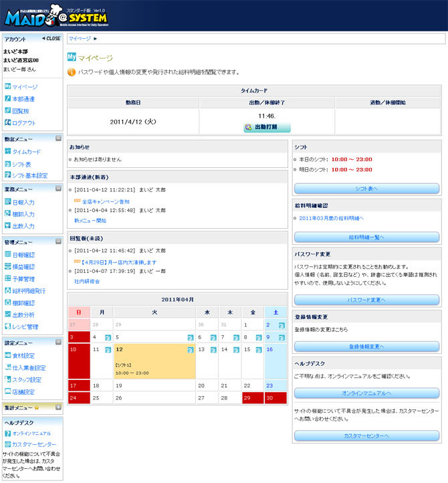Viewport: 448px width, 483px height.
Task: Click the ログアウト icon
Action: [8, 122]
